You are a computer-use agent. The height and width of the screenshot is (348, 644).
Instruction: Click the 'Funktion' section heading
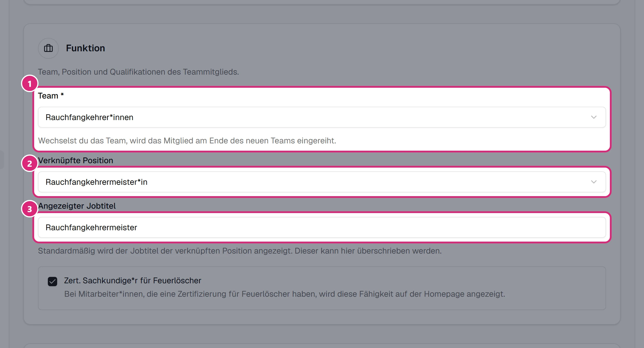[85, 48]
